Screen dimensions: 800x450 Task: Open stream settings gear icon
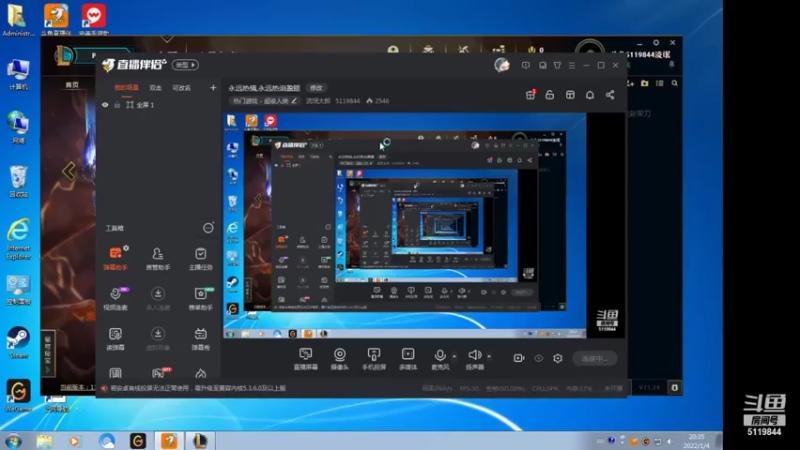click(558, 358)
